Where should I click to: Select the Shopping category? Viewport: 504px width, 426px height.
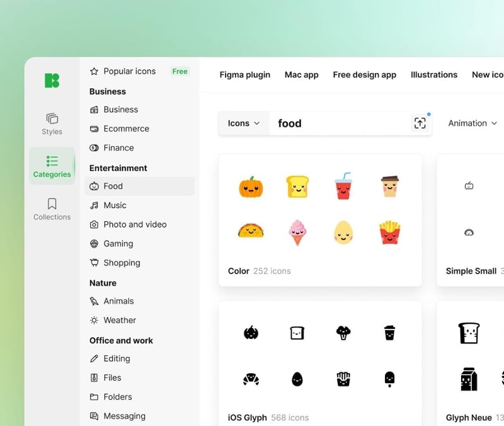click(115, 263)
